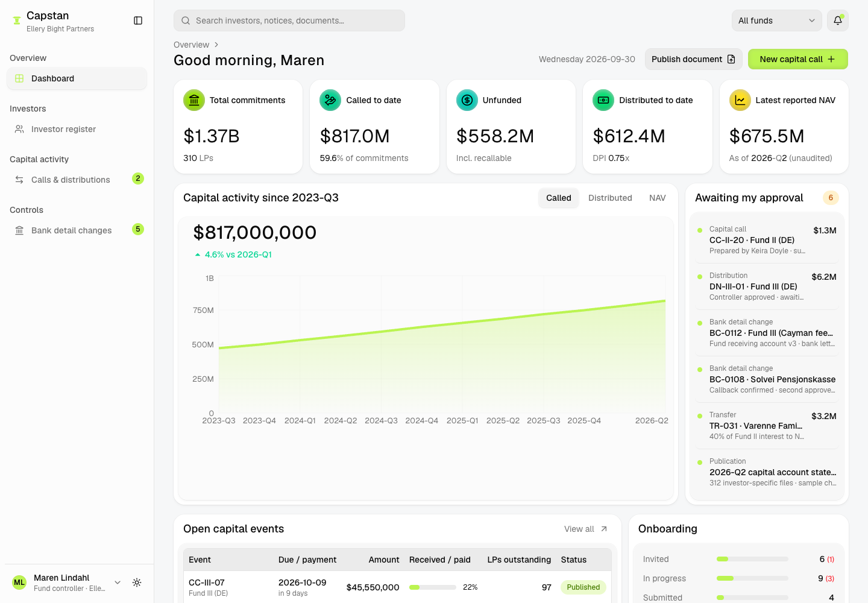
Task: Click the Total commitments bank icon
Action: tap(194, 100)
